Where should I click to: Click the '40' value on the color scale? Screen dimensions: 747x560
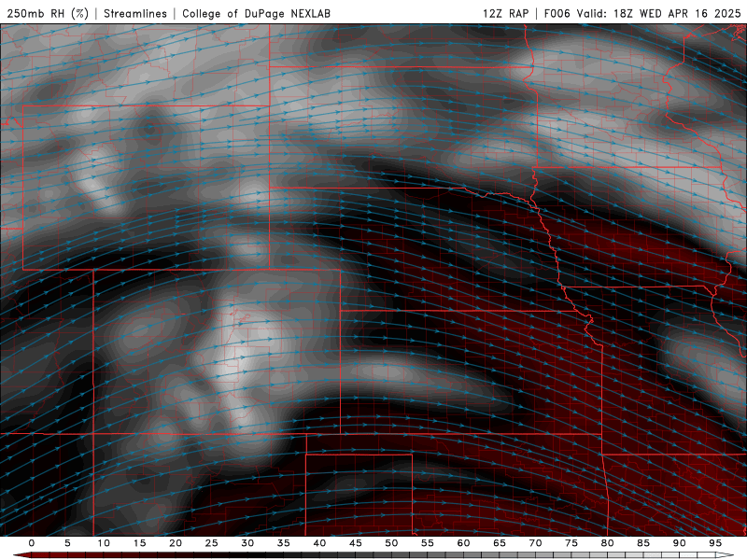tap(319, 543)
